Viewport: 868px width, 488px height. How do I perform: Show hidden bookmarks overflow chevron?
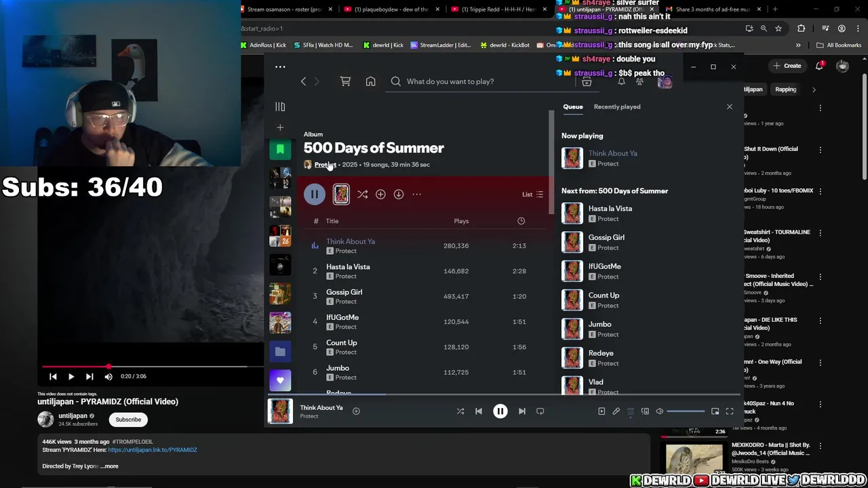pos(798,45)
